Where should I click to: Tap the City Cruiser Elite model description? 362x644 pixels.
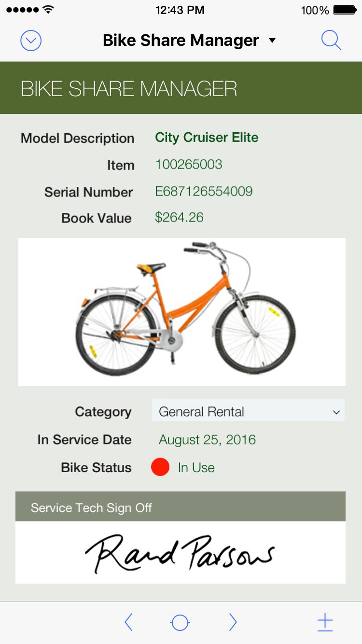point(207,138)
